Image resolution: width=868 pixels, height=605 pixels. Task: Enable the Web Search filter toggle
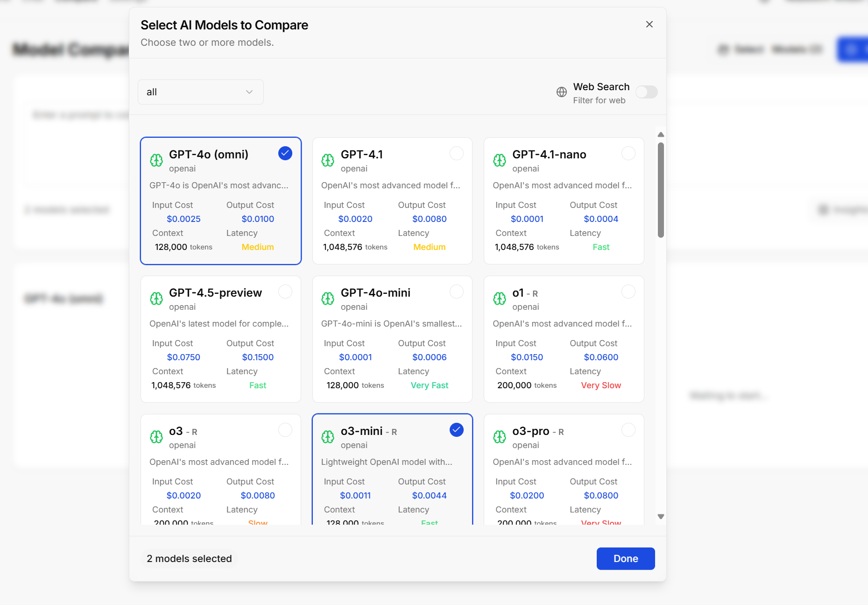(647, 92)
